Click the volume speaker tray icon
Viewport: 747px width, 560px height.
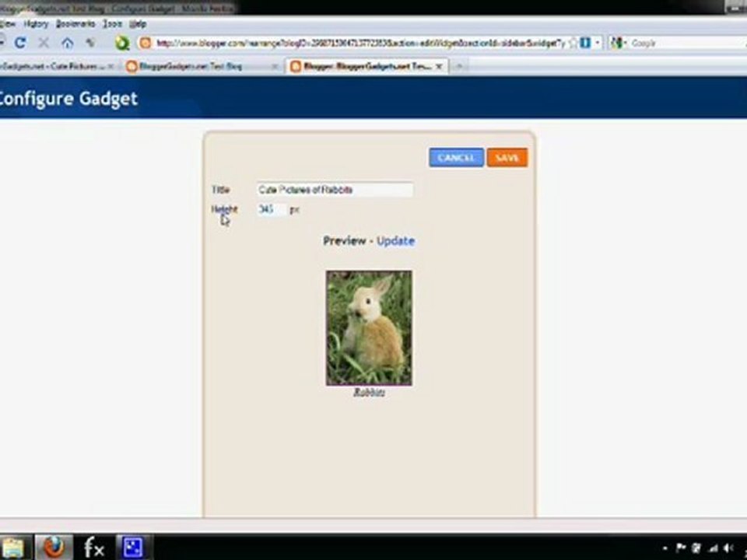[728, 548]
